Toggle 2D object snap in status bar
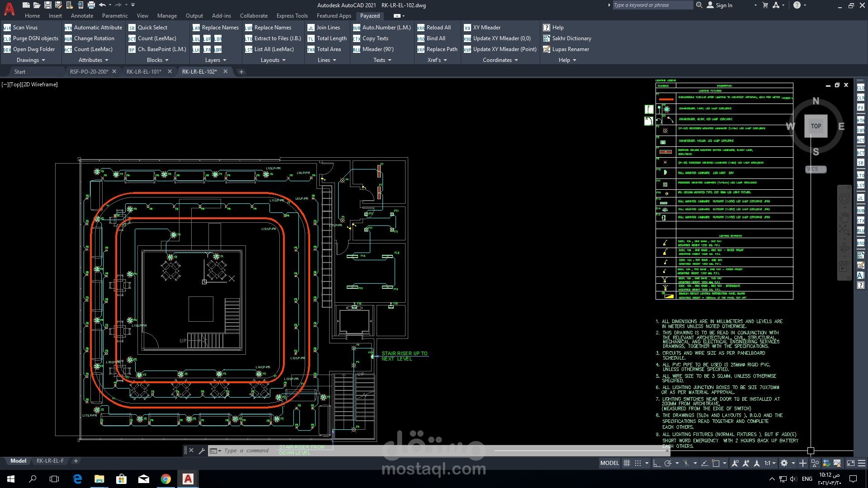This screenshot has height=488, width=868. (716, 463)
